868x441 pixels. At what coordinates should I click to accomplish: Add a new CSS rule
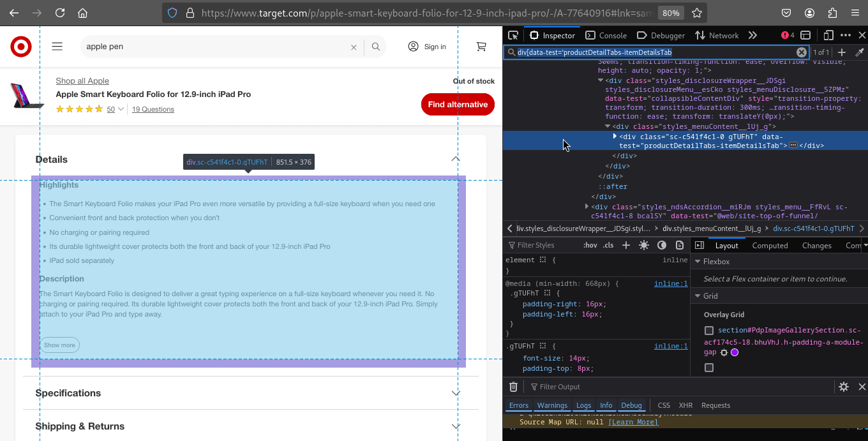pyautogui.click(x=626, y=245)
